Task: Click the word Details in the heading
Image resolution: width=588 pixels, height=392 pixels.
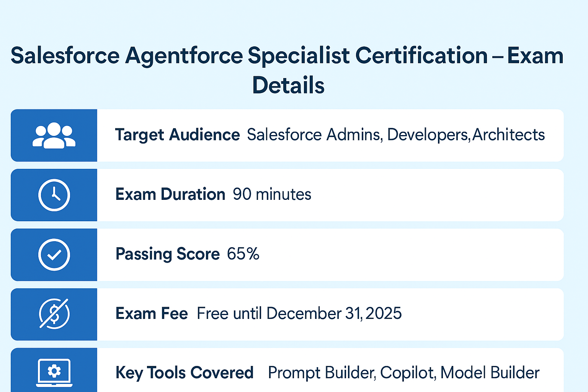Action: click(x=288, y=85)
